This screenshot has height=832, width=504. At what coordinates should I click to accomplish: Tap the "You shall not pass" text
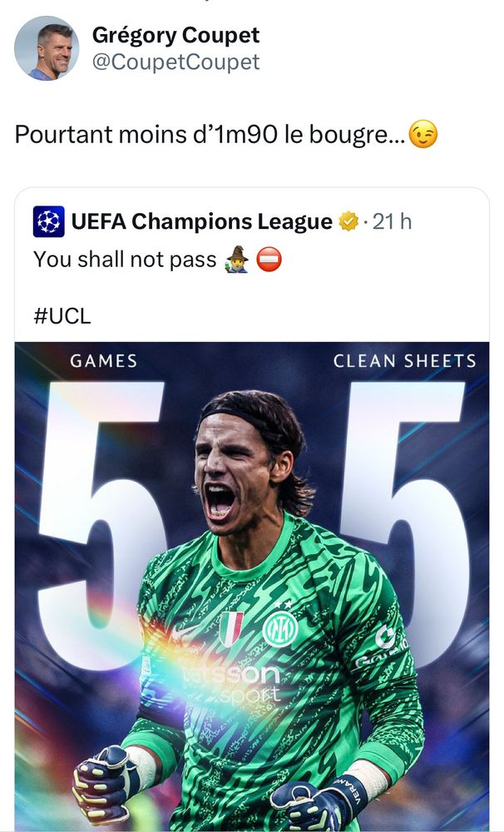click(126, 260)
